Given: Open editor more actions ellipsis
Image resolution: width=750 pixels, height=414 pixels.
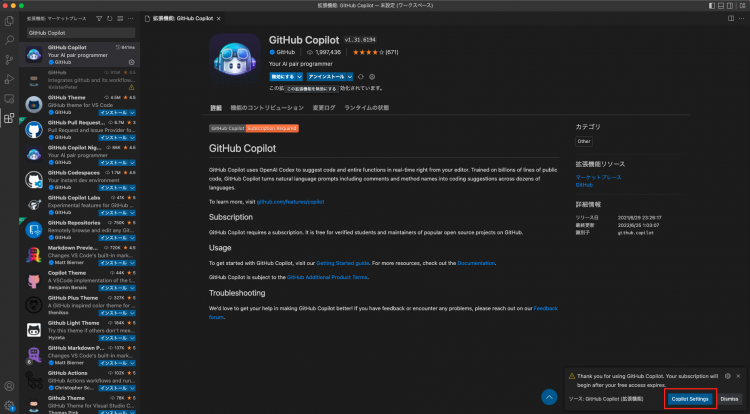Looking at the screenshot, I should [x=742, y=19].
